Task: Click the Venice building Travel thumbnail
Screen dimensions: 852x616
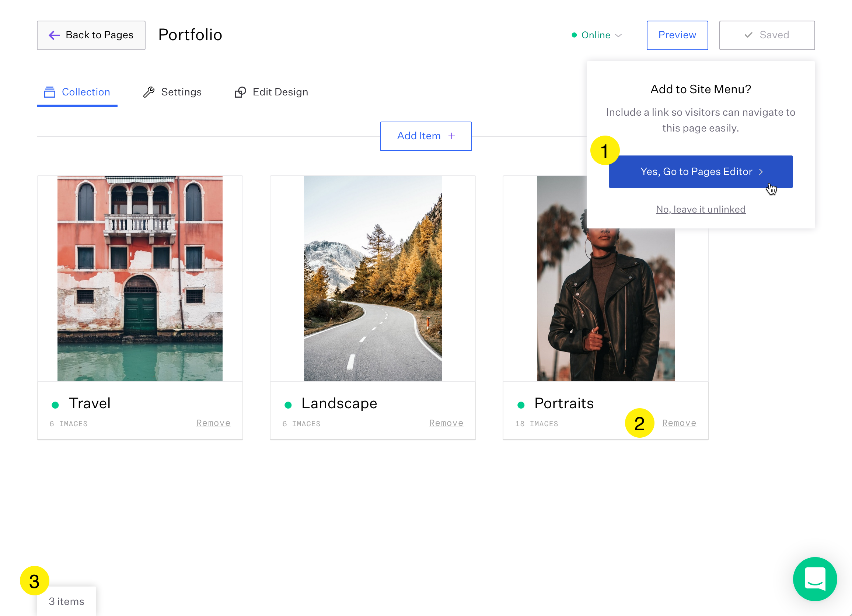Action: [x=140, y=278]
